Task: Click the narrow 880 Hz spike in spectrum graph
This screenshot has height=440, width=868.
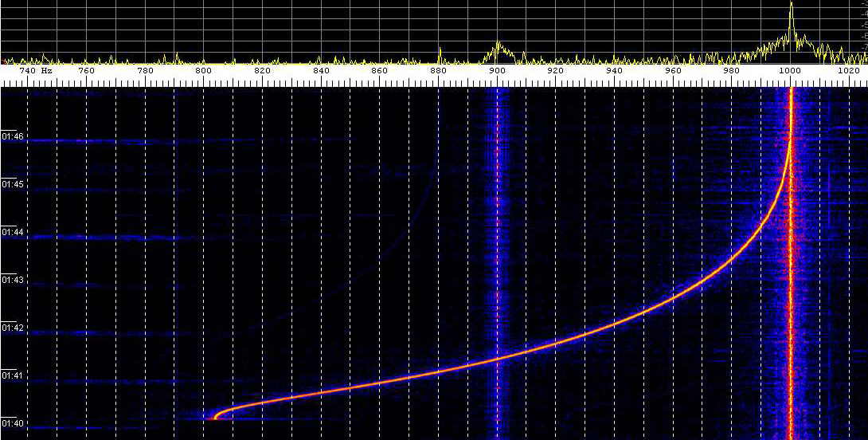Action: tap(439, 55)
